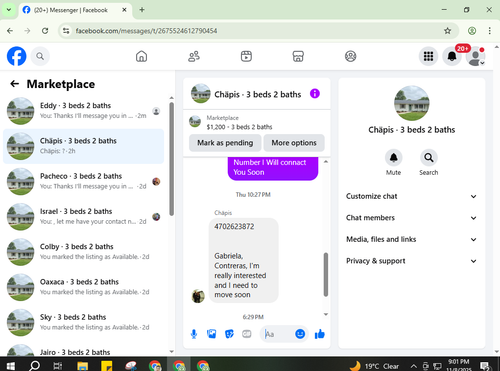Open Sky · 3 beds 2 baths chat
The height and width of the screenshot is (371, 500).
click(83, 322)
